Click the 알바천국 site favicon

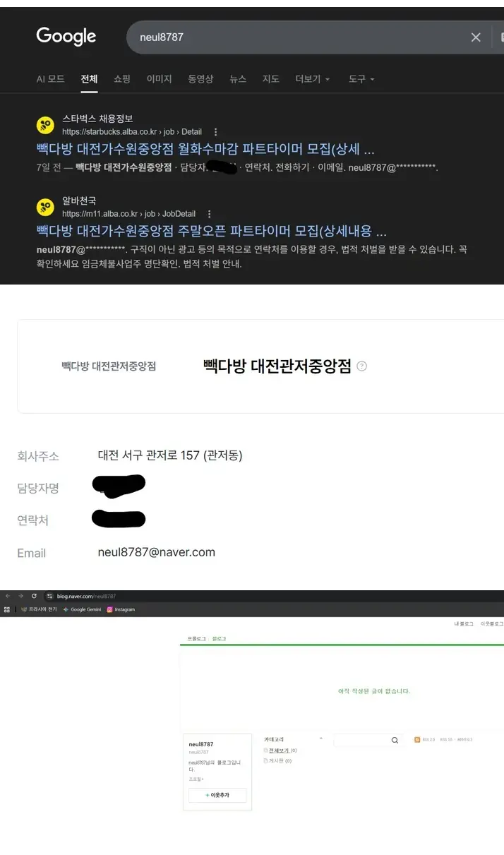click(46, 207)
